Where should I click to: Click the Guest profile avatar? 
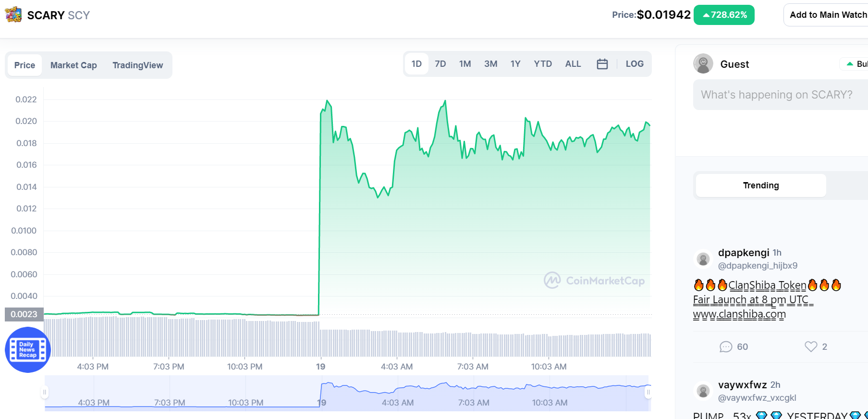703,63
